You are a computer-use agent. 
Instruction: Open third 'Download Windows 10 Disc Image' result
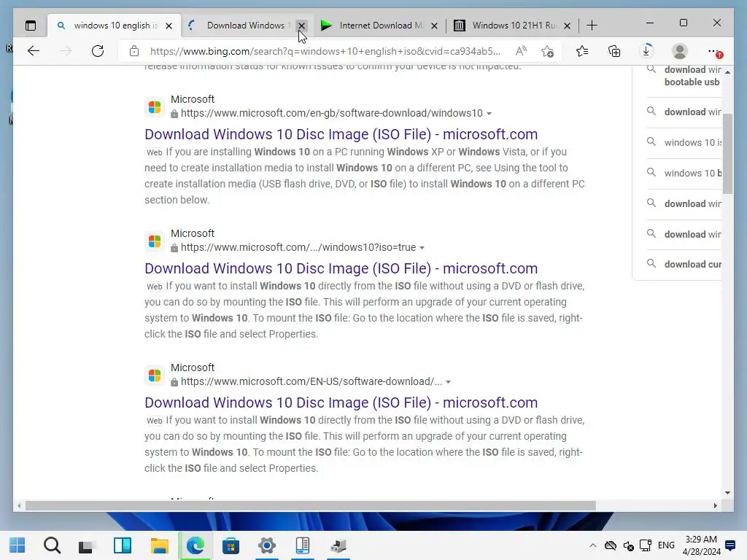pos(341,402)
